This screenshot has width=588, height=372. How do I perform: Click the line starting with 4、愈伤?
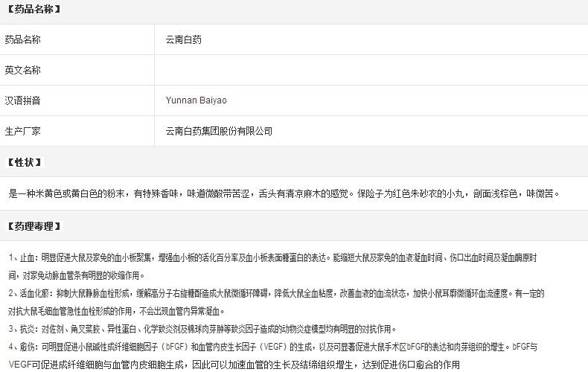click(x=273, y=347)
